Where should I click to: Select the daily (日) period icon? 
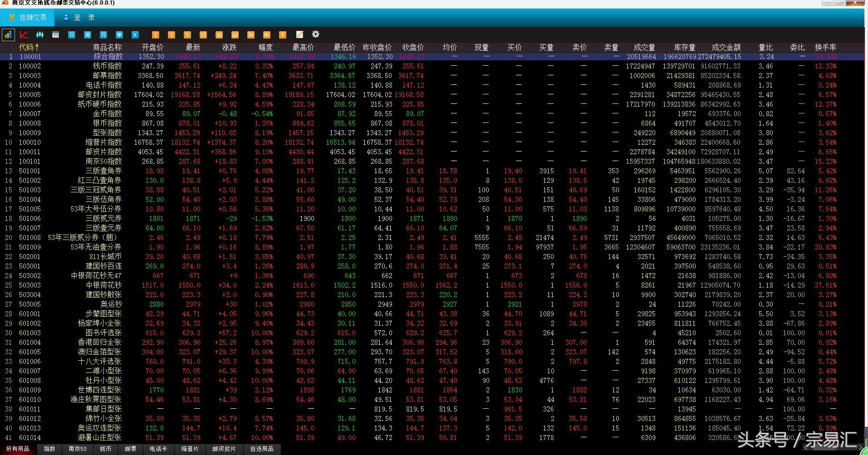point(72,34)
